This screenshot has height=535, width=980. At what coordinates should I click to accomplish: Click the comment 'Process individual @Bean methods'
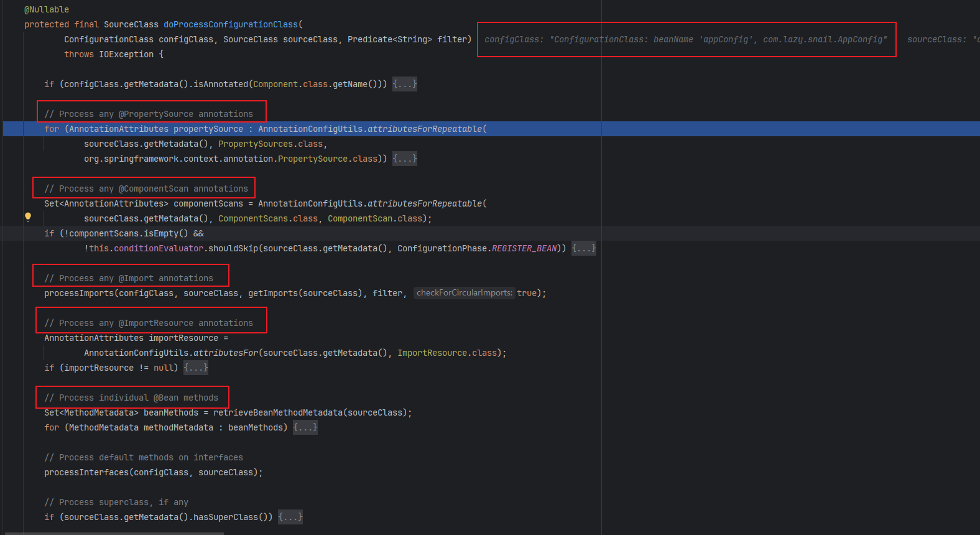131,398
